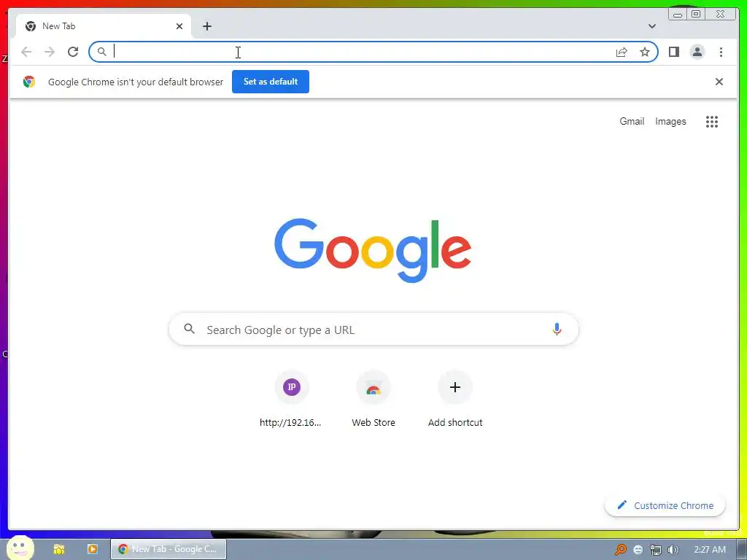Start voice search with microphone icon
The width and height of the screenshot is (747, 560).
tap(557, 329)
